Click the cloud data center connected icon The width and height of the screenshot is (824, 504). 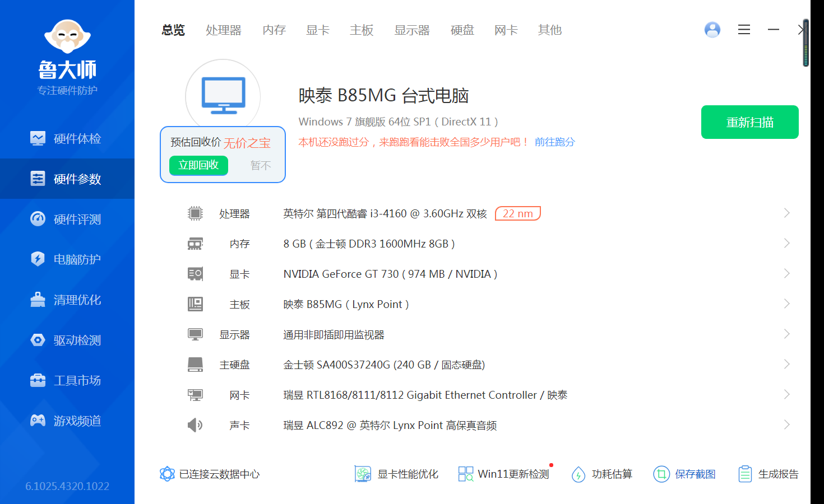click(x=167, y=474)
